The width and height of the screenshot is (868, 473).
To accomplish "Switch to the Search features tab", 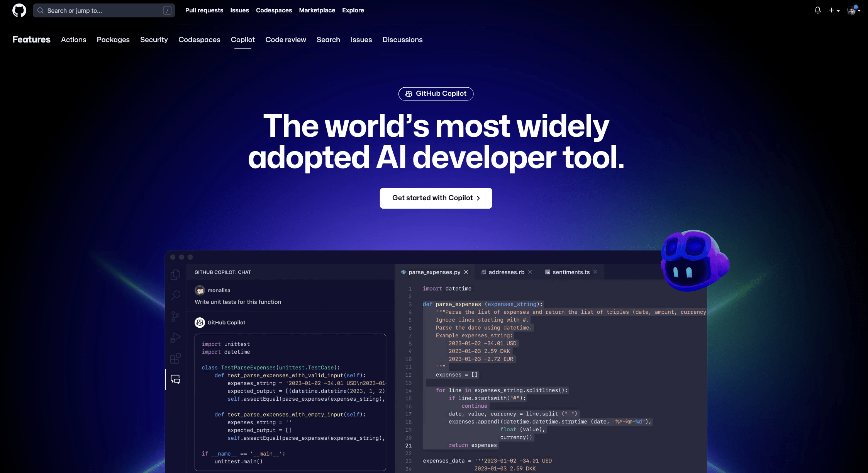I will pos(328,40).
